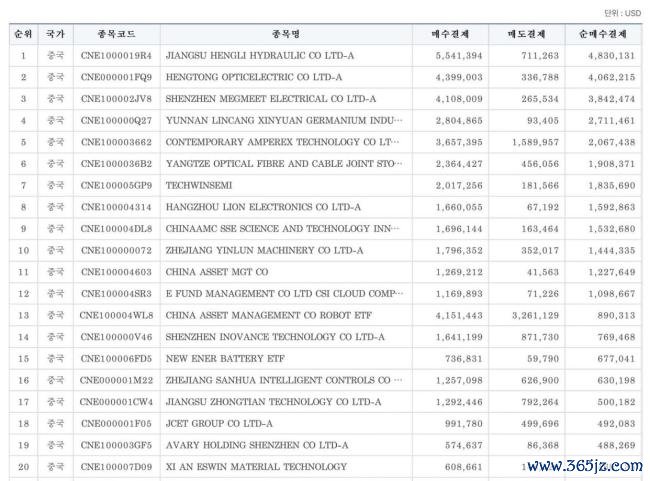Image resolution: width=650 pixels, height=481 pixels.
Task: Select the 국가 column header
Action: [x=55, y=34]
